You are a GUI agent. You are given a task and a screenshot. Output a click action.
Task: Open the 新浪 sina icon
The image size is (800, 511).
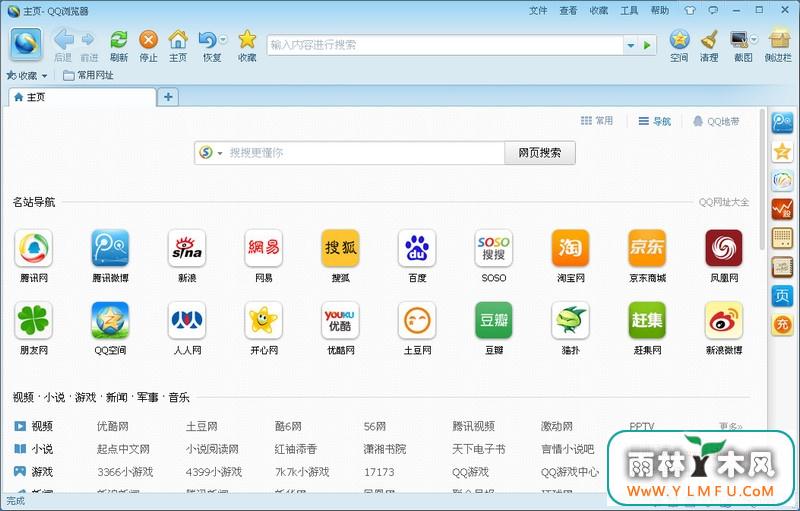click(x=187, y=248)
